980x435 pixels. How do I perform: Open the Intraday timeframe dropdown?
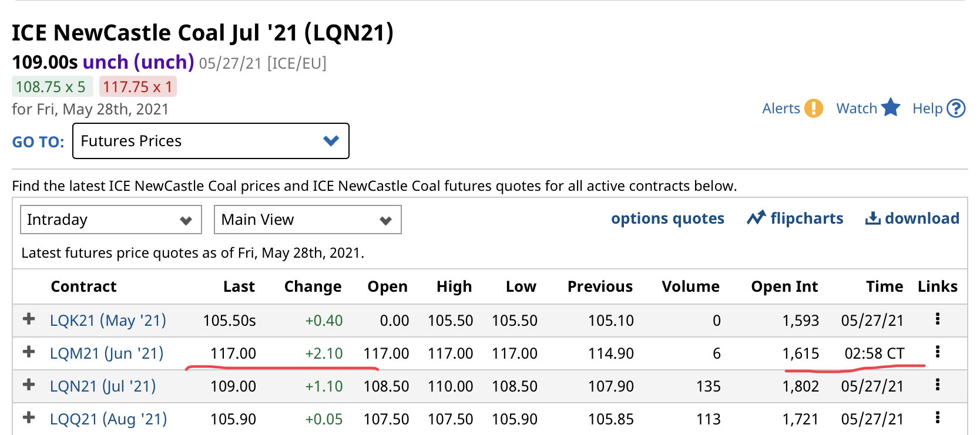(x=111, y=220)
